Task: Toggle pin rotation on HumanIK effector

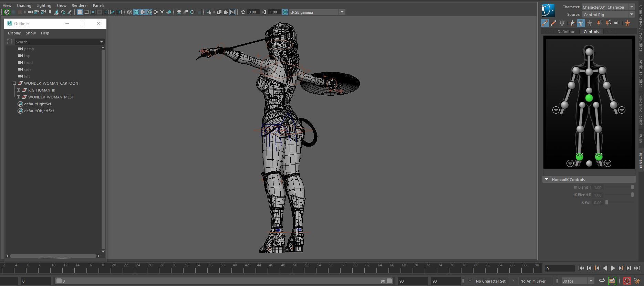Action: [609, 23]
